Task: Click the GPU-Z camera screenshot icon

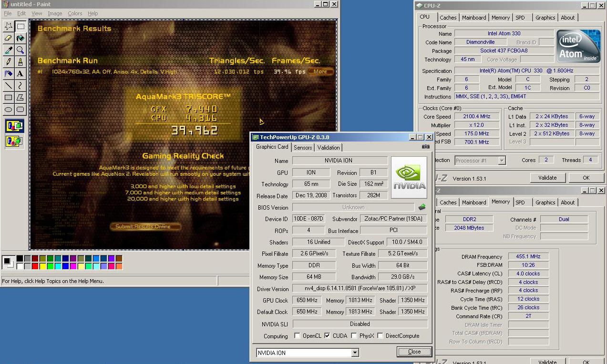Action: (x=425, y=147)
